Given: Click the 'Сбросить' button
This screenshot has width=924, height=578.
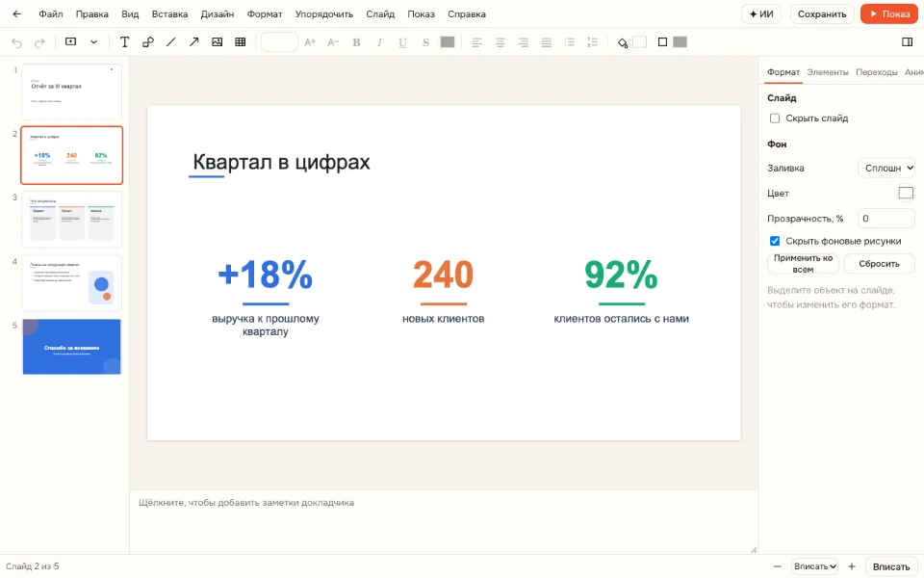Looking at the screenshot, I should click(x=879, y=264).
